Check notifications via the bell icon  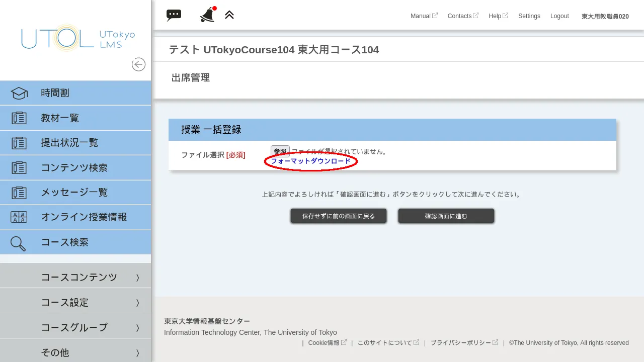tap(207, 15)
